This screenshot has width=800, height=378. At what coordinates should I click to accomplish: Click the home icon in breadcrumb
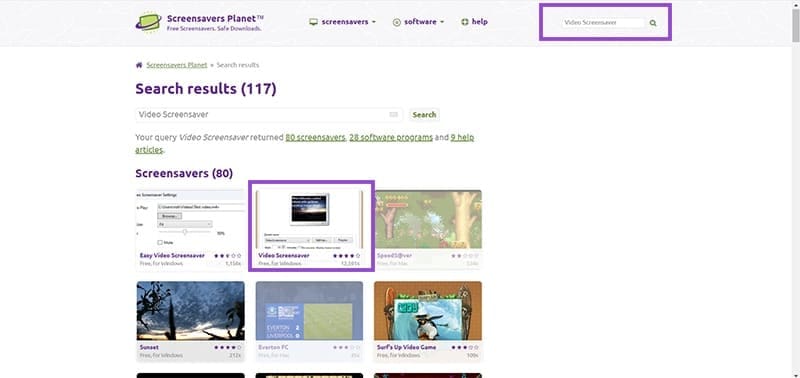[139, 65]
